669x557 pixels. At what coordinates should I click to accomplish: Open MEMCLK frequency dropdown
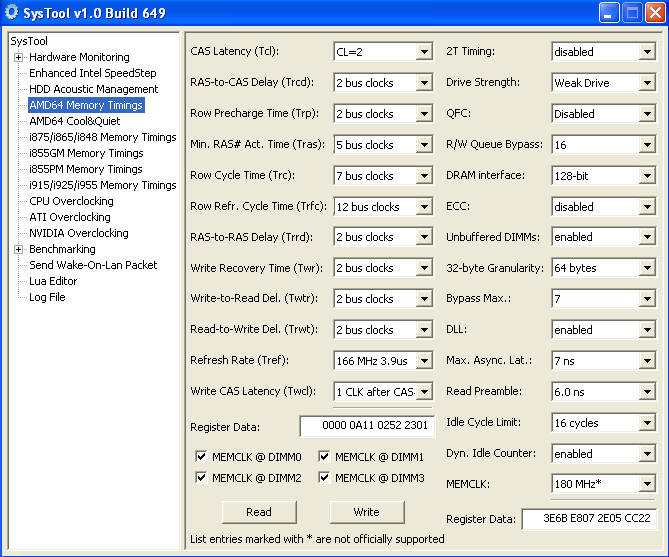click(x=603, y=484)
